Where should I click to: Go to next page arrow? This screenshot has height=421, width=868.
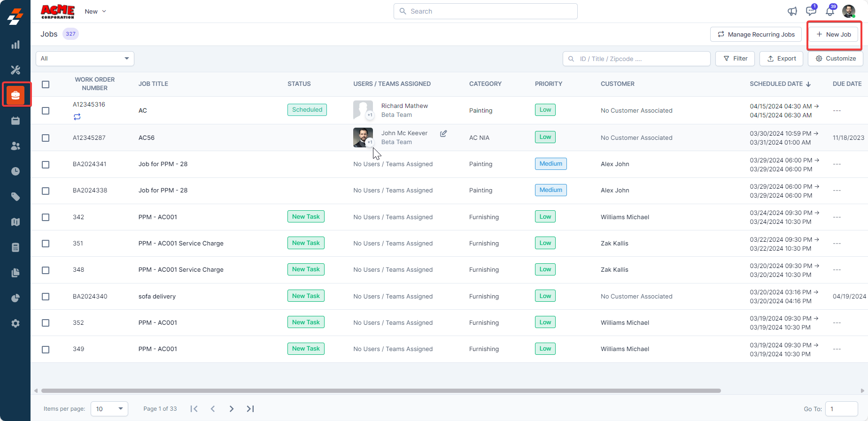232,409
